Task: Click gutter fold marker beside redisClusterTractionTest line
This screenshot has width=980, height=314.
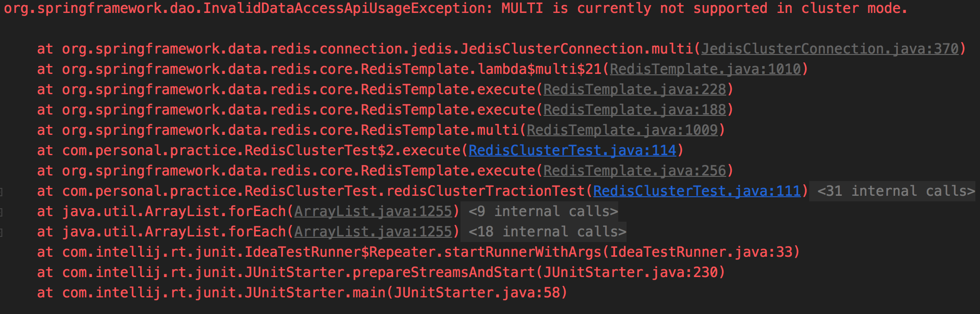Action: [x=2, y=192]
